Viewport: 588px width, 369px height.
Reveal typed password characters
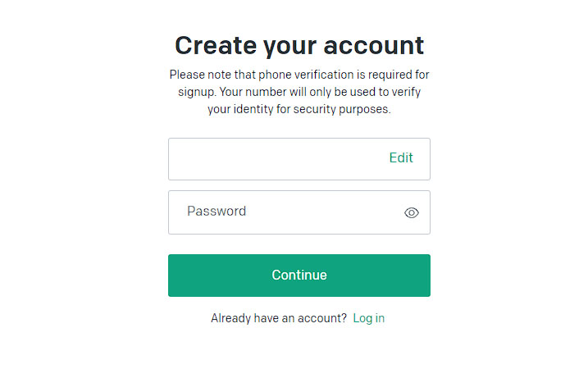coord(412,212)
